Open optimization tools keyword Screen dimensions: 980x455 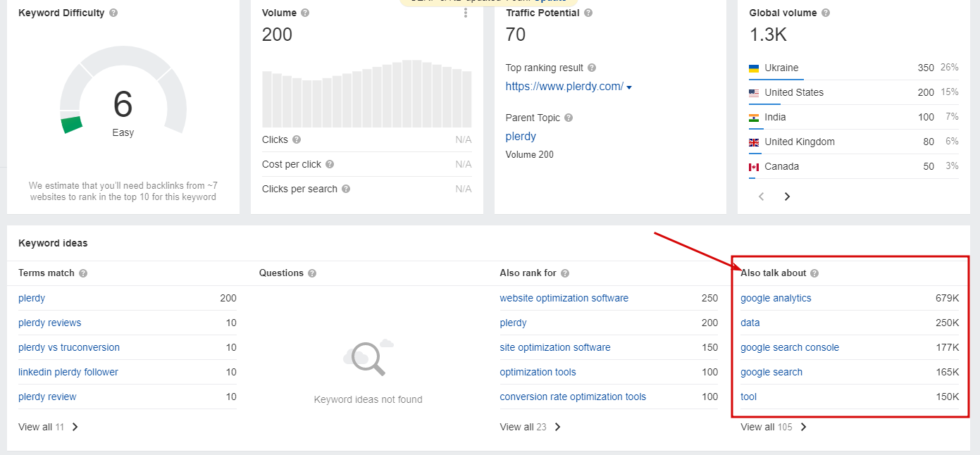coord(538,372)
